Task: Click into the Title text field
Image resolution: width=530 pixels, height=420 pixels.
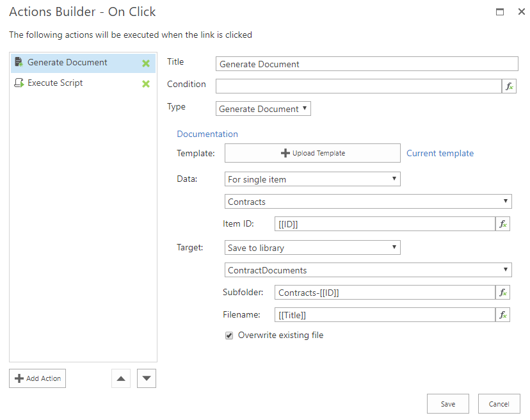Action: click(x=367, y=64)
